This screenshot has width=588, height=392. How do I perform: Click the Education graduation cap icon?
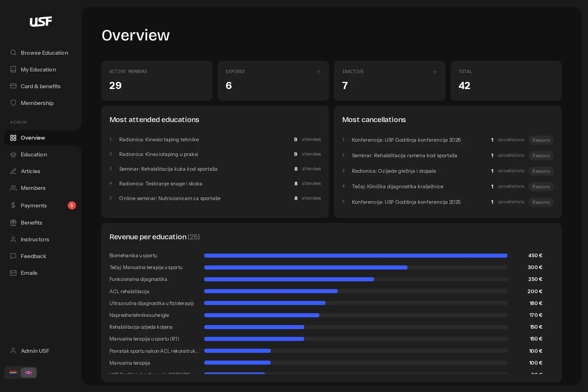[13, 154]
